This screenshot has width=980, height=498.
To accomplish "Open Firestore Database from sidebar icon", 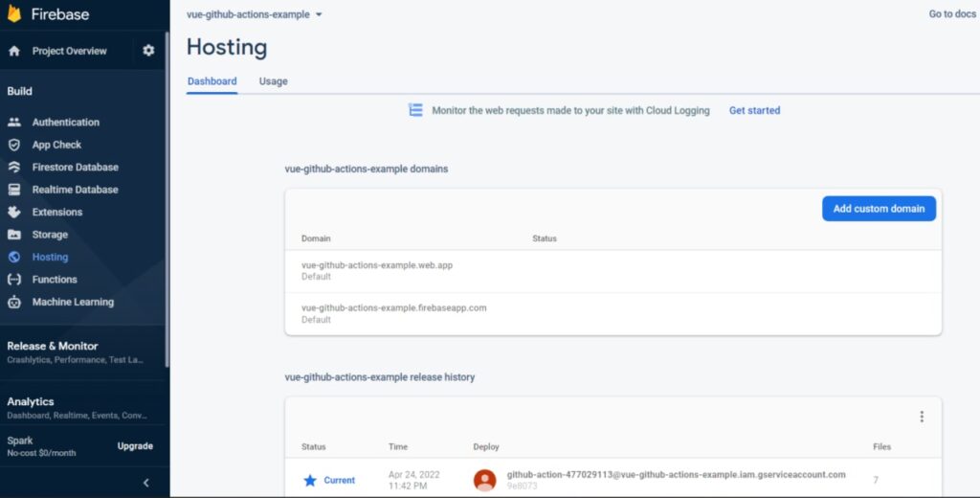I will 14,167.
